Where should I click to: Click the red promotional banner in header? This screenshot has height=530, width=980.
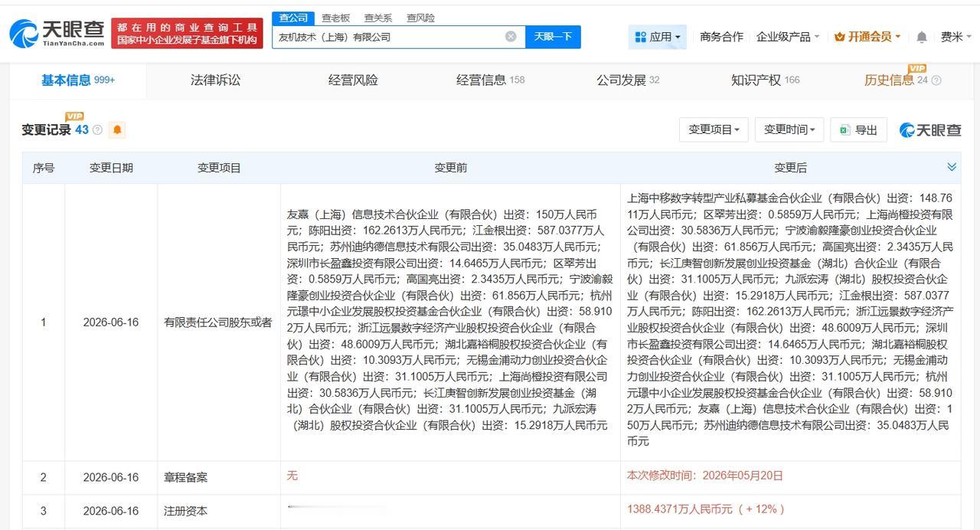tap(187, 34)
